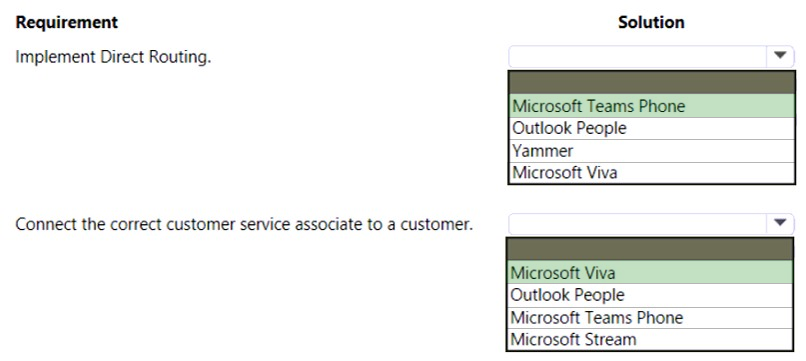
Task: Select the blank option in first list
Action: tap(652, 83)
